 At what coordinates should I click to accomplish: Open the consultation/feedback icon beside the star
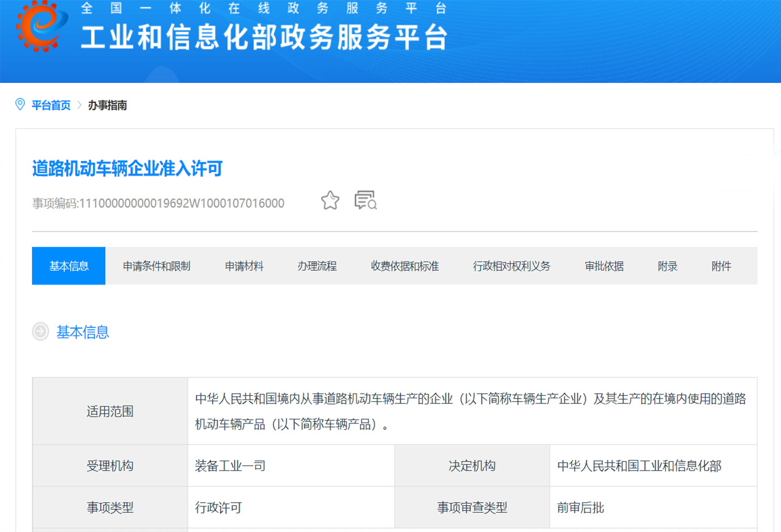coord(366,200)
